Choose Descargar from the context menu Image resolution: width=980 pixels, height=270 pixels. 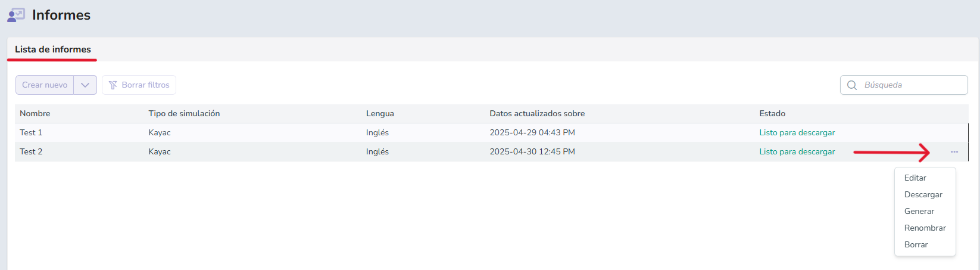click(x=923, y=194)
